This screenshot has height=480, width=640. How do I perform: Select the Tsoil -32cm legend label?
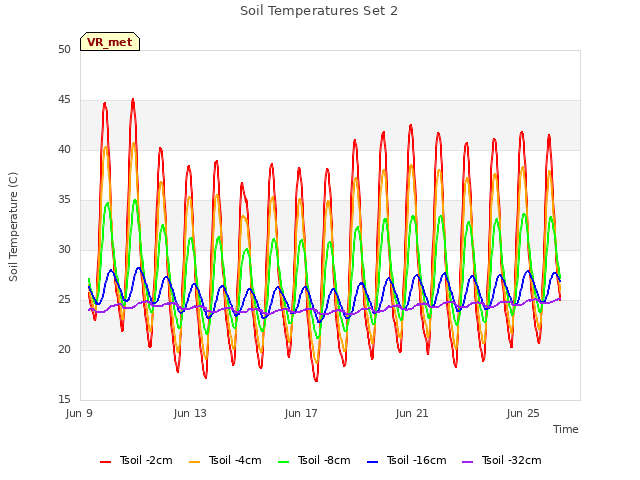point(511,460)
